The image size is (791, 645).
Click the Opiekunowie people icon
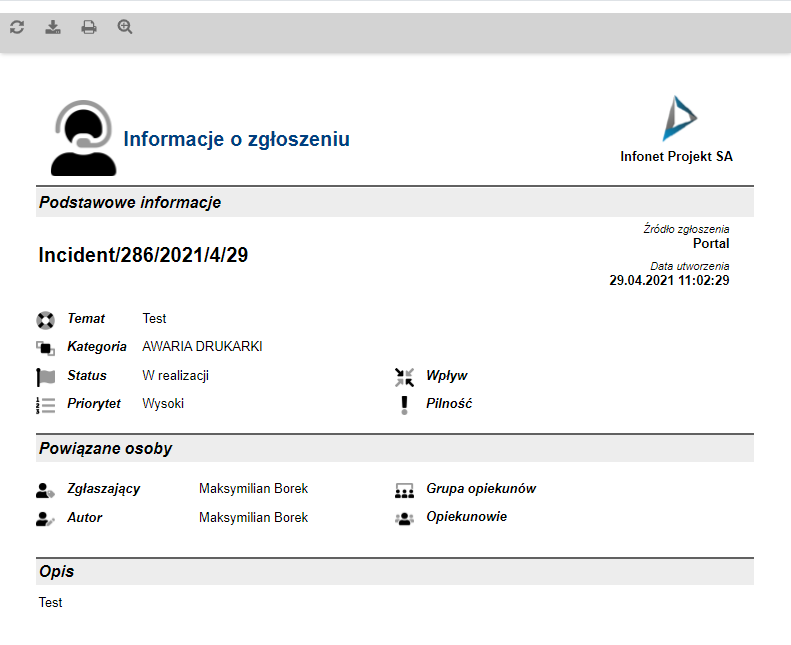(x=404, y=518)
